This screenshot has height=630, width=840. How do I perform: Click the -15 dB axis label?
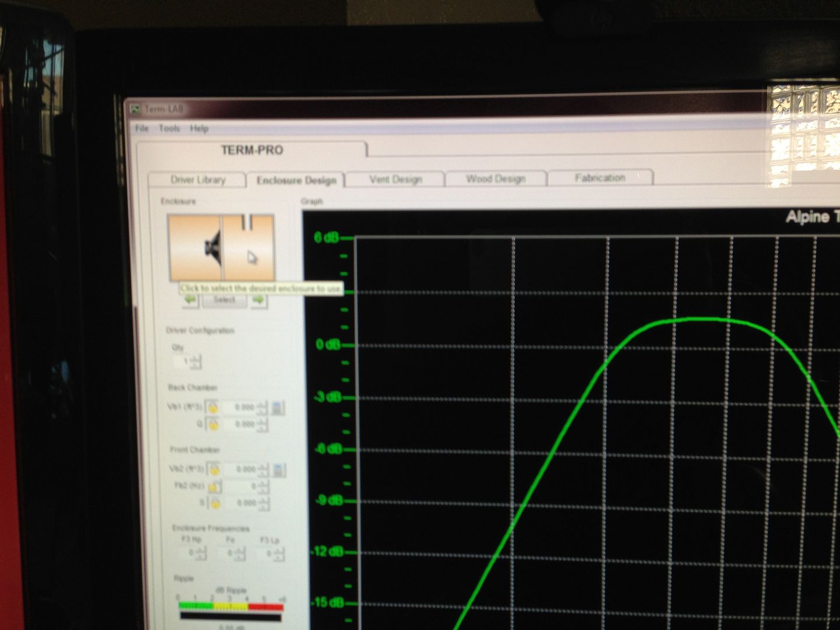(x=327, y=603)
